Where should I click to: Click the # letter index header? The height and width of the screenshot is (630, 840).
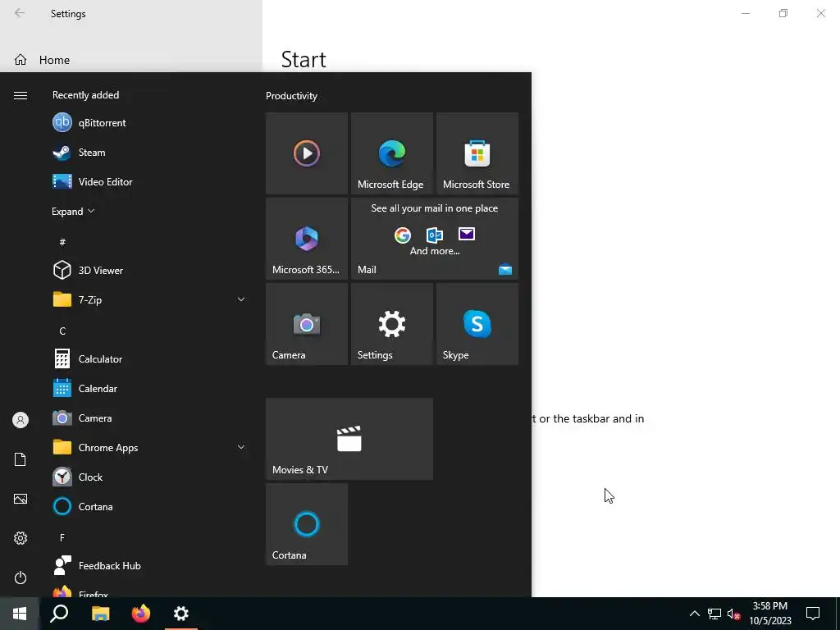pos(62,242)
